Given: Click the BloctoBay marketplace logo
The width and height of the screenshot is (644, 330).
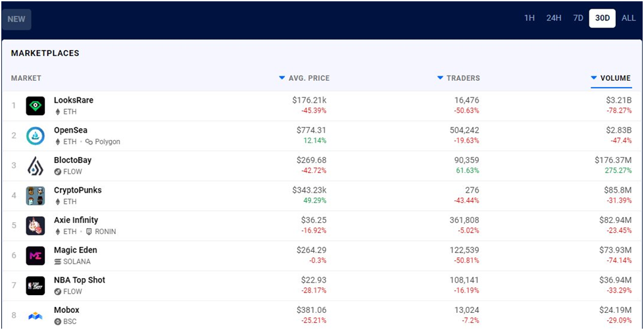Looking at the screenshot, I should 36,166.
